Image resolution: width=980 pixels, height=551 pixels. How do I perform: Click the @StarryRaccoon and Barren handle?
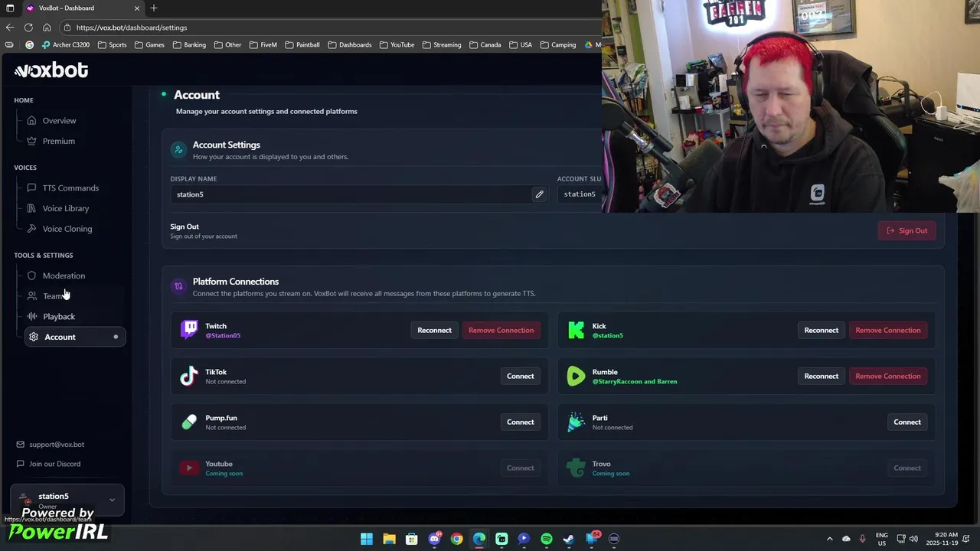point(635,381)
